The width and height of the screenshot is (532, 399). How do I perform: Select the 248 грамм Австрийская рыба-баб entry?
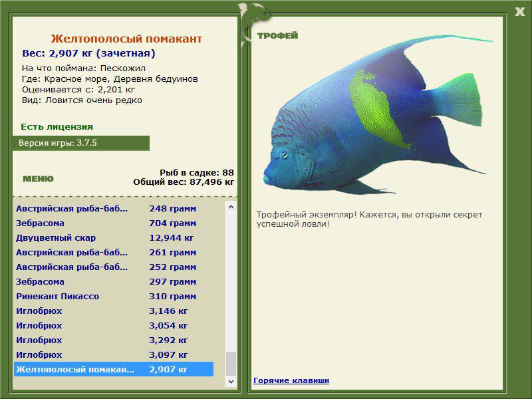click(114, 209)
